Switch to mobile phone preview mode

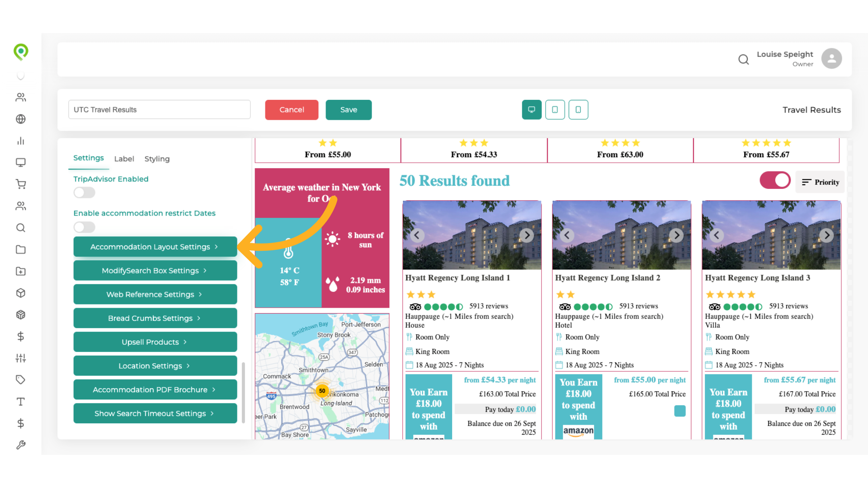pyautogui.click(x=578, y=110)
